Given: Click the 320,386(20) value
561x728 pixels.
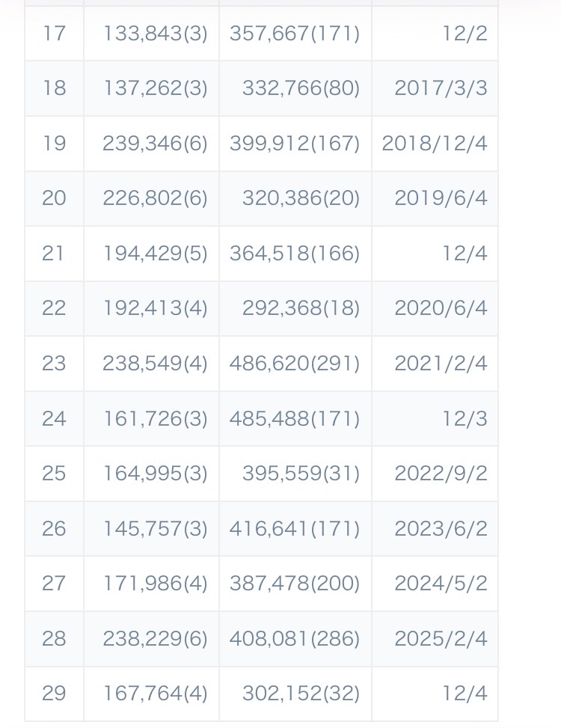Looking at the screenshot, I should point(301,198).
